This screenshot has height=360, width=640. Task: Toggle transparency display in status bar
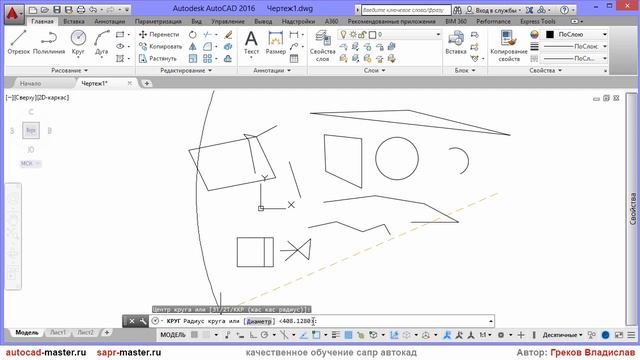click(x=348, y=335)
